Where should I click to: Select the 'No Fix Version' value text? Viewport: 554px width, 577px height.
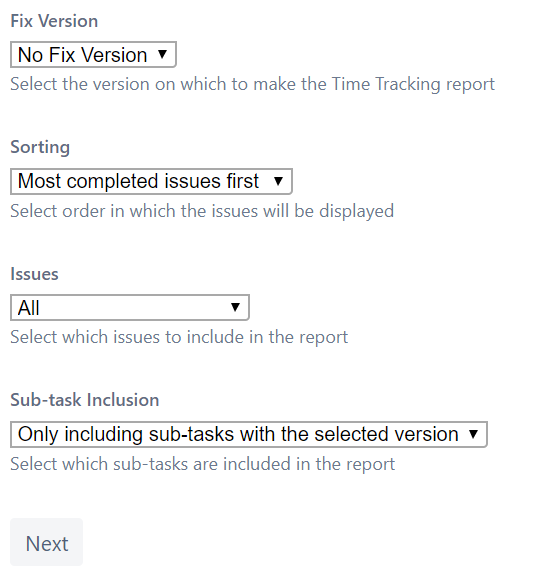[82, 55]
